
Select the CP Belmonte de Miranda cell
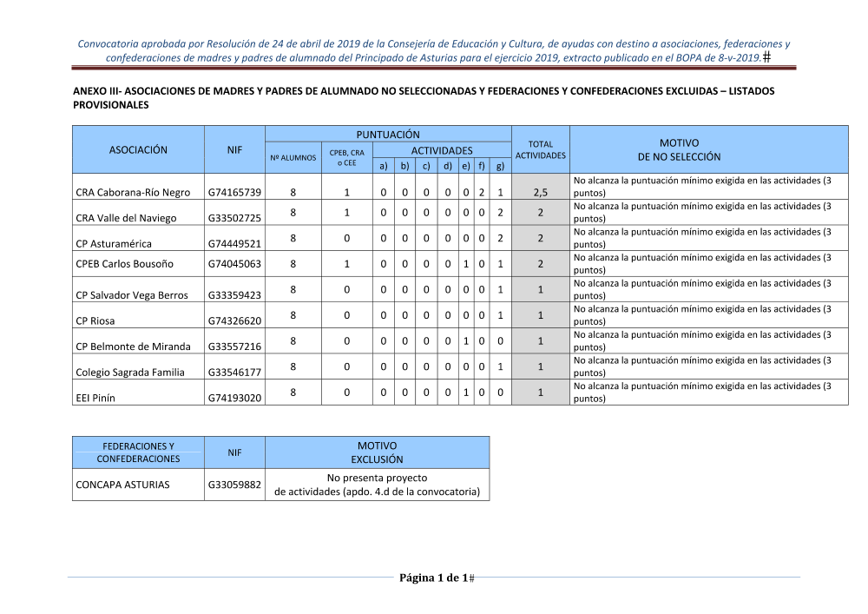[x=133, y=347]
